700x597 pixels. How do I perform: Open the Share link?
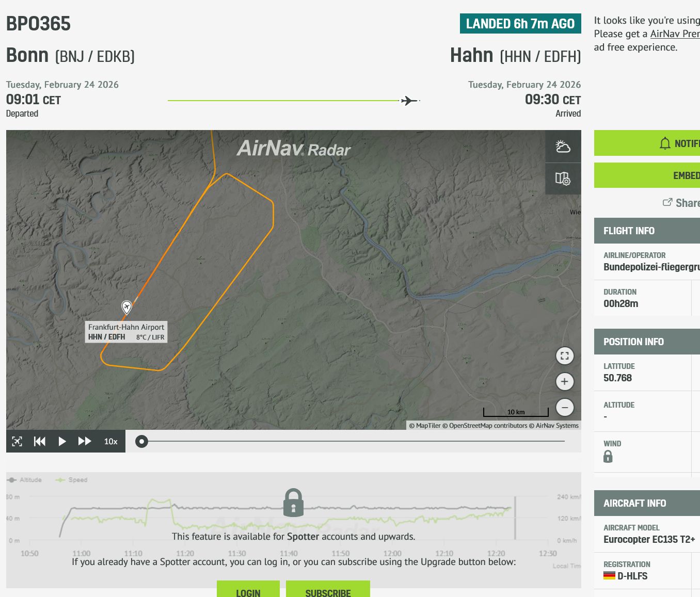(681, 203)
